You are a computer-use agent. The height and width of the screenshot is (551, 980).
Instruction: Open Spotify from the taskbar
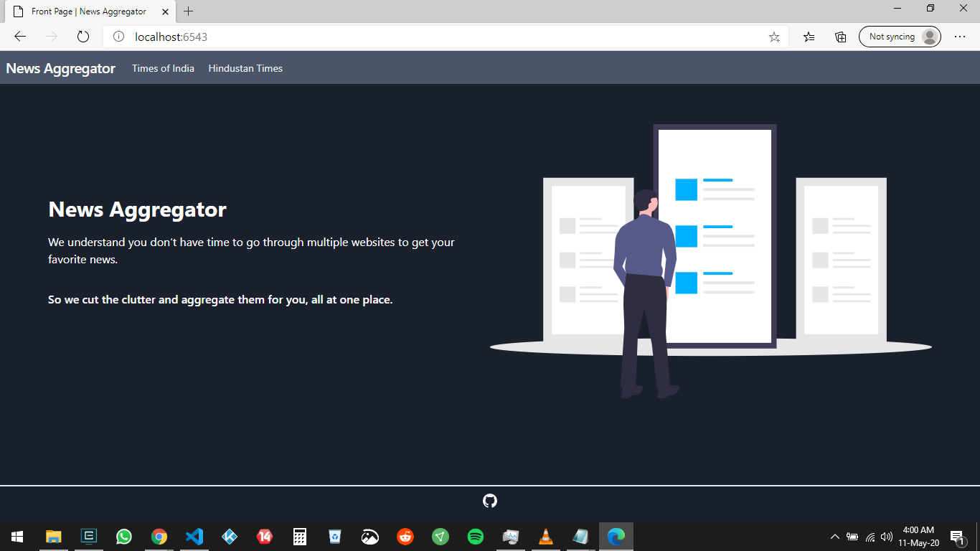pyautogui.click(x=476, y=537)
